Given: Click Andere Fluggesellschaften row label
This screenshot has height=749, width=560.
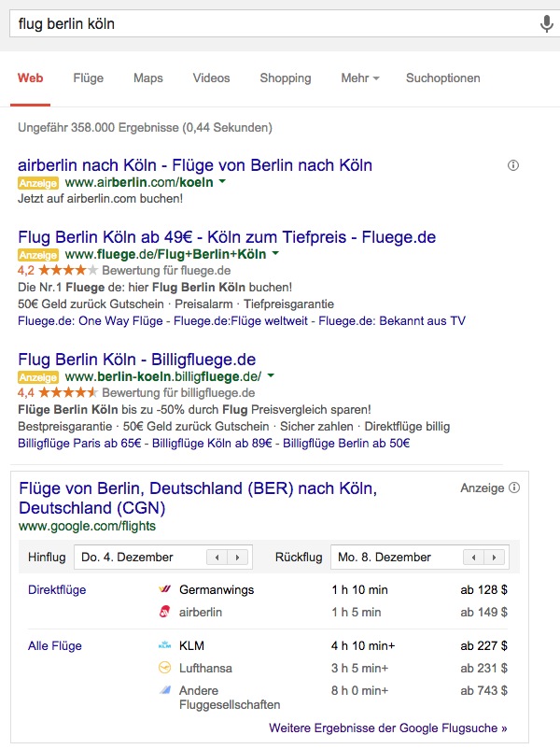Looking at the screenshot, I should click(x=230, y=698).
